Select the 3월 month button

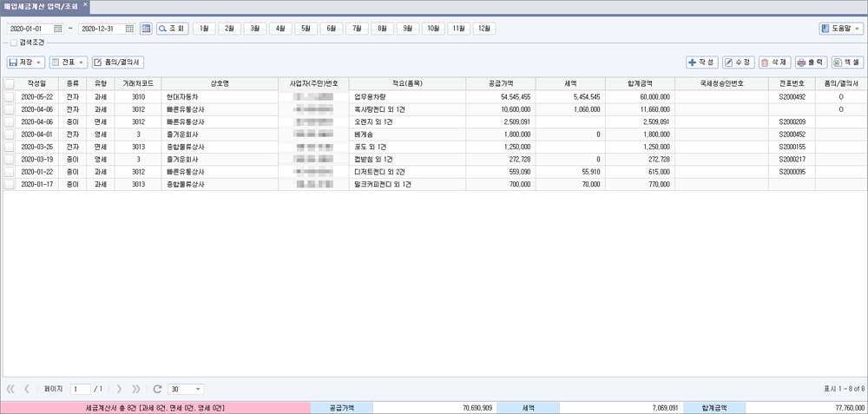click(x=255, y=29)
